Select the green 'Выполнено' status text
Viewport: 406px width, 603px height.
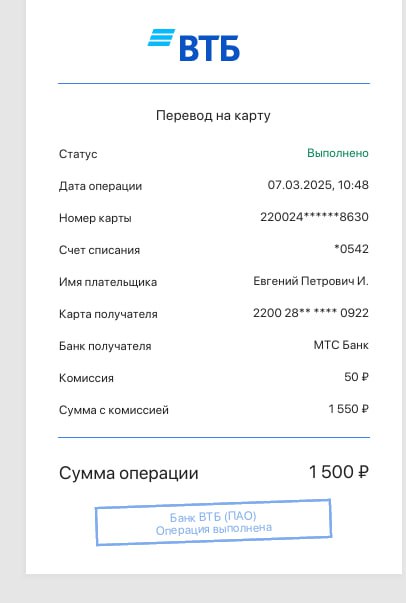pos(338,153)
